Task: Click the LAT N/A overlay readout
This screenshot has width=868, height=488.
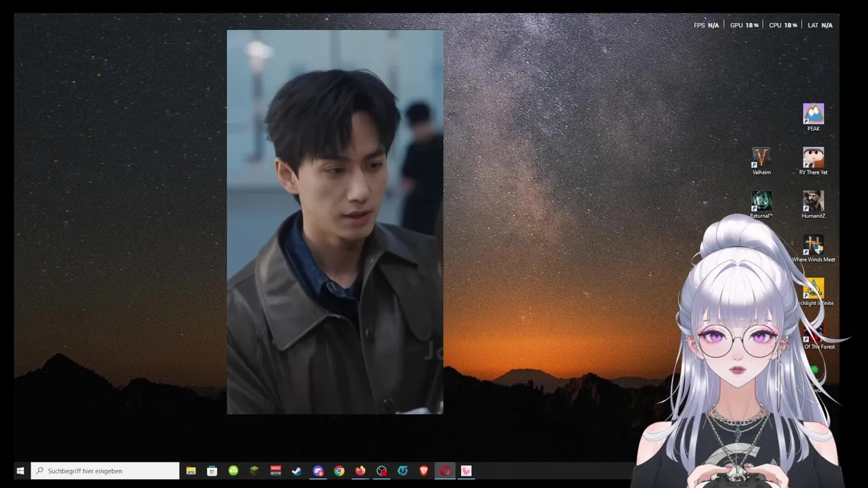Action: pyautogui.click(x=820, y=25)
